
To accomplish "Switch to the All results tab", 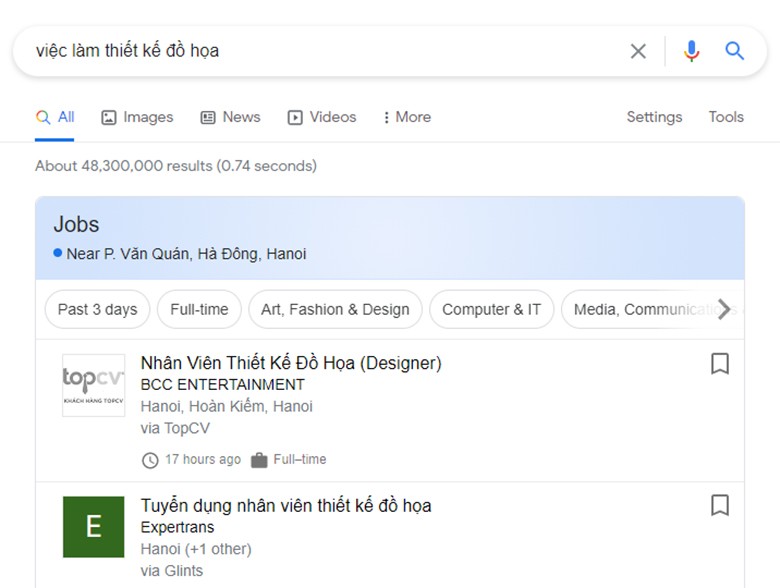I will coord(55,117).
